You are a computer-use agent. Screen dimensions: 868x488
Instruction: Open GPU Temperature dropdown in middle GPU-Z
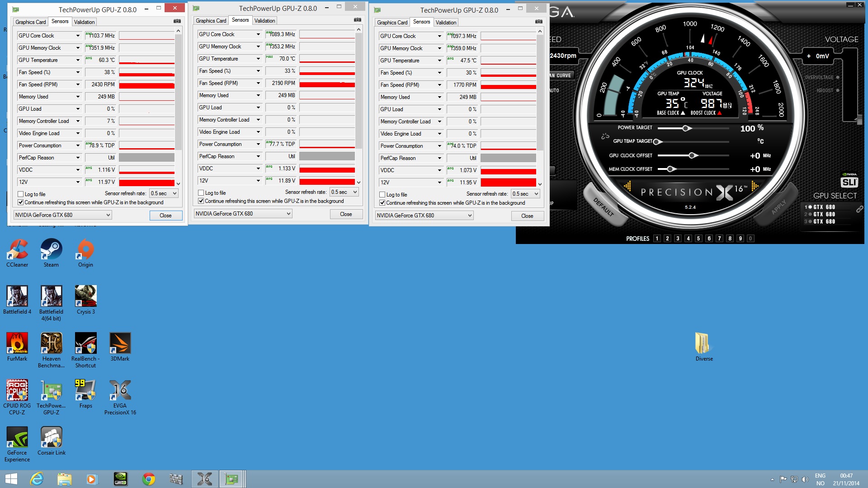258,59
